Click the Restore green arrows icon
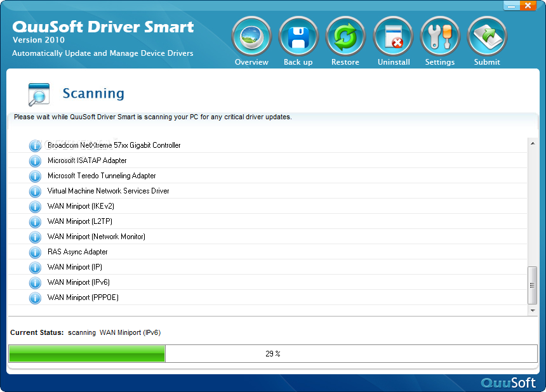The image size is (546, 392). point(345,37)
